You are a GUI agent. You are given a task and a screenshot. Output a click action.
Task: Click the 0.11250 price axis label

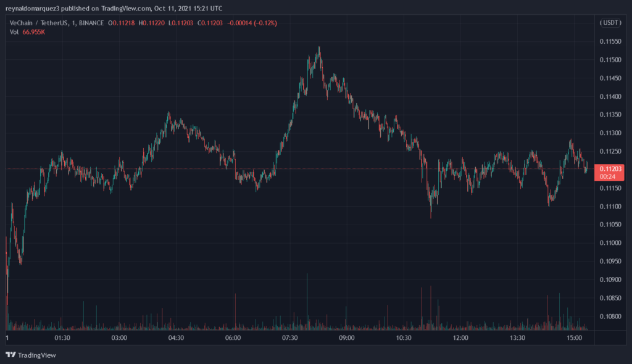coord(610,152)
